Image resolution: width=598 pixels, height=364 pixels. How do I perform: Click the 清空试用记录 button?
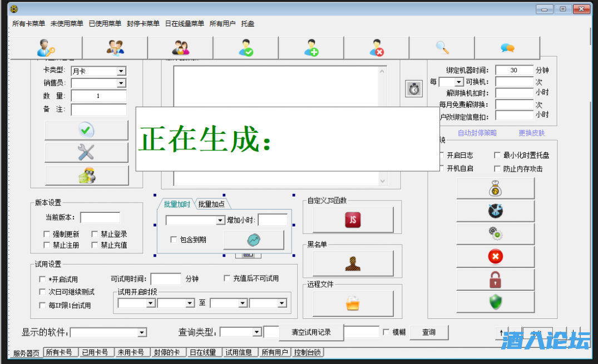[311, 332]
